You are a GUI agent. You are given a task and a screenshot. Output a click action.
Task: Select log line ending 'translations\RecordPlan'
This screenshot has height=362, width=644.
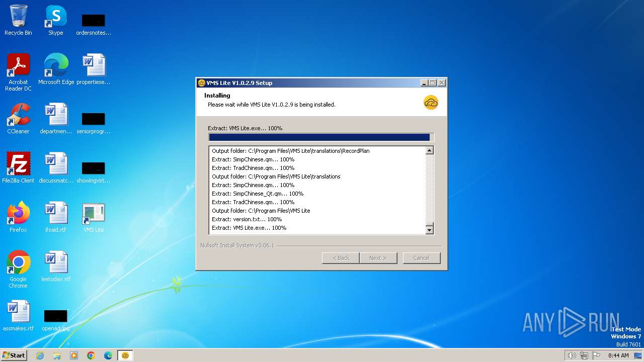pos(291,151)
